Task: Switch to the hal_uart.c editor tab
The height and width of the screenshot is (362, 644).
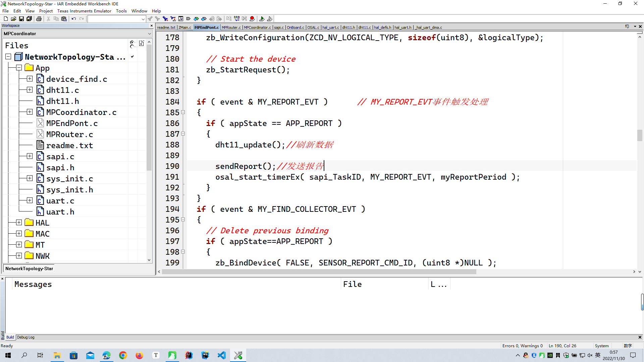Action: point(330,27)
